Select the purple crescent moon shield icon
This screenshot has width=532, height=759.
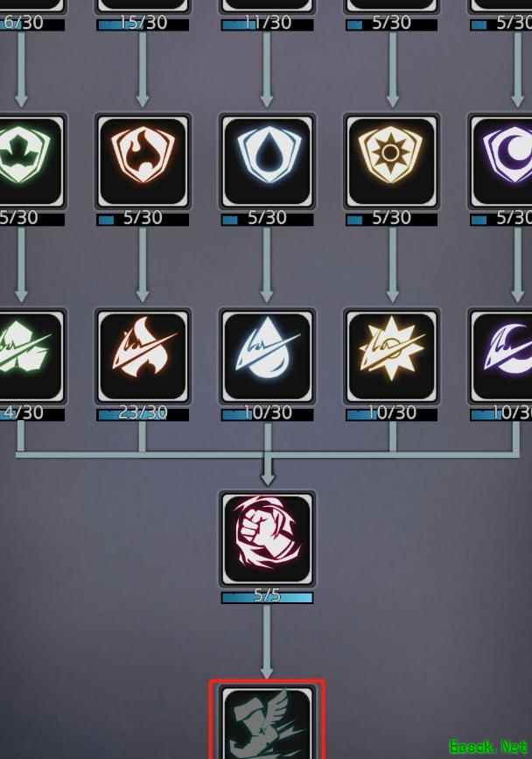pyautogui.click(x=500, y=162)
